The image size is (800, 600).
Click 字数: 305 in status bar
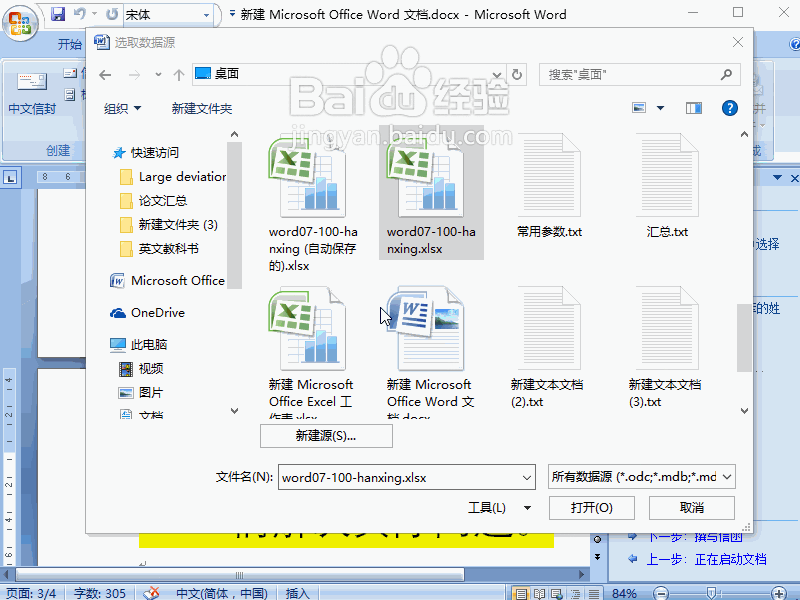click(x=99, y=593)
